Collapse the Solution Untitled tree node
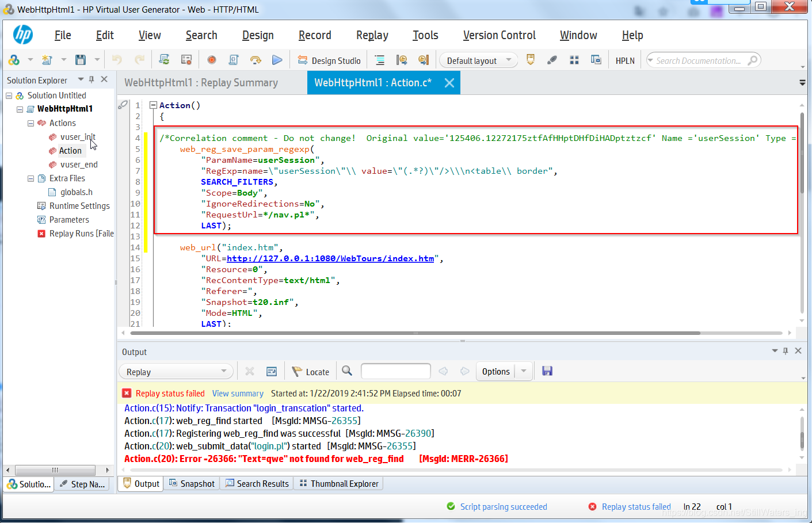Image resolution: width=812 pixels, height=523 pixels. tap(9, 96)
